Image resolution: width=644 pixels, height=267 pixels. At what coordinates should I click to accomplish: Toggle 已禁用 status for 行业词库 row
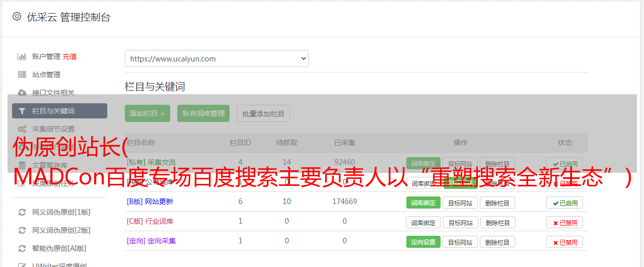click(564, 222)
